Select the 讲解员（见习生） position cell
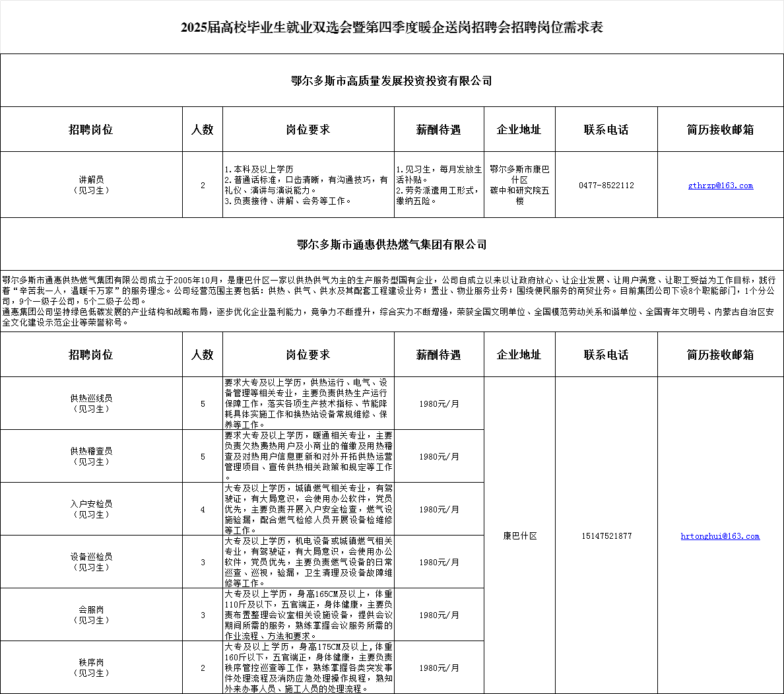The image size is (784, 694). point(92,185)
